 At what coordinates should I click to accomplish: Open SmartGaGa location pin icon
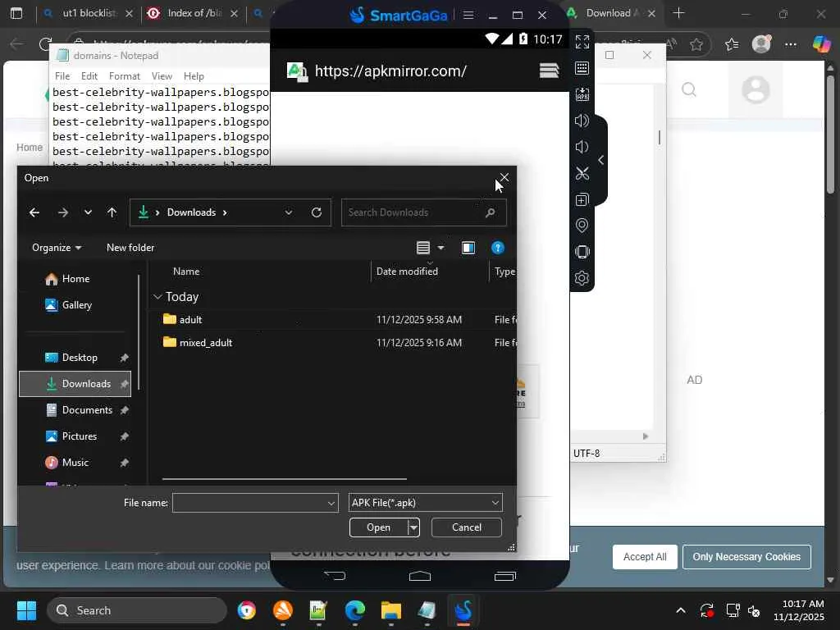coord(582,225)
